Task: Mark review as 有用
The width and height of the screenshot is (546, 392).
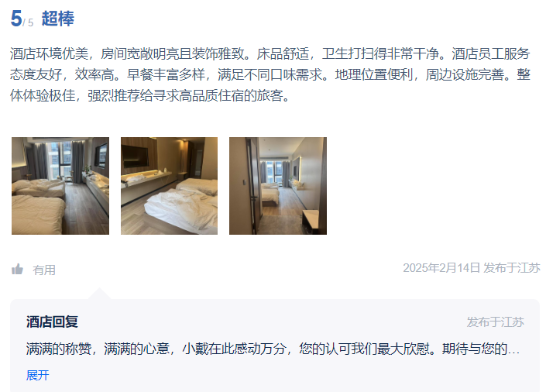Action: (x=44, y=270)
